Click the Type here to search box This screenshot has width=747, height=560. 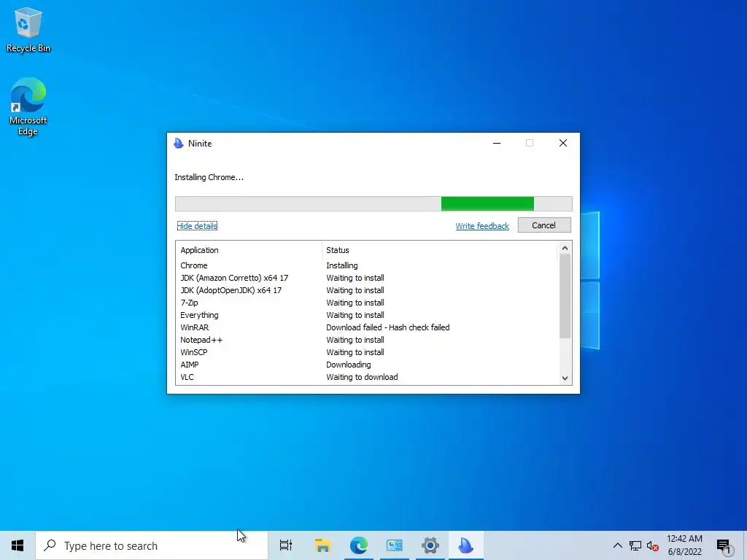pos(152,545)
